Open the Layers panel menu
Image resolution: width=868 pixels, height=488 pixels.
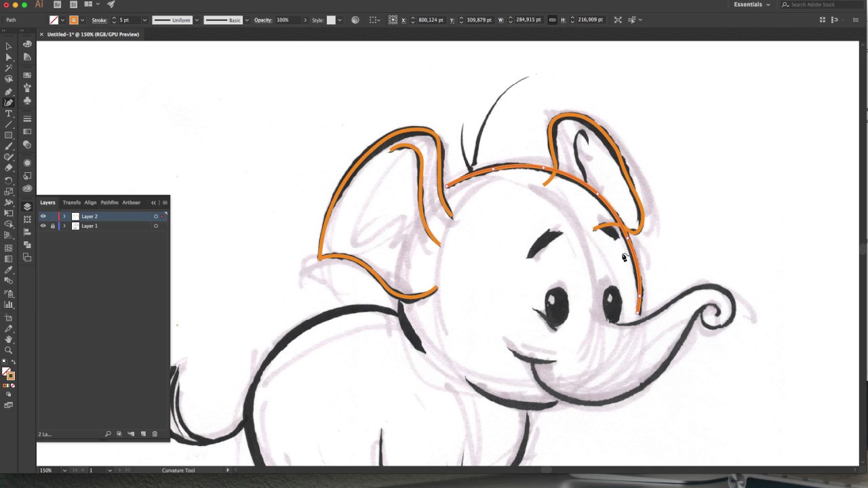pyautogui.click(x=165, y=203)
